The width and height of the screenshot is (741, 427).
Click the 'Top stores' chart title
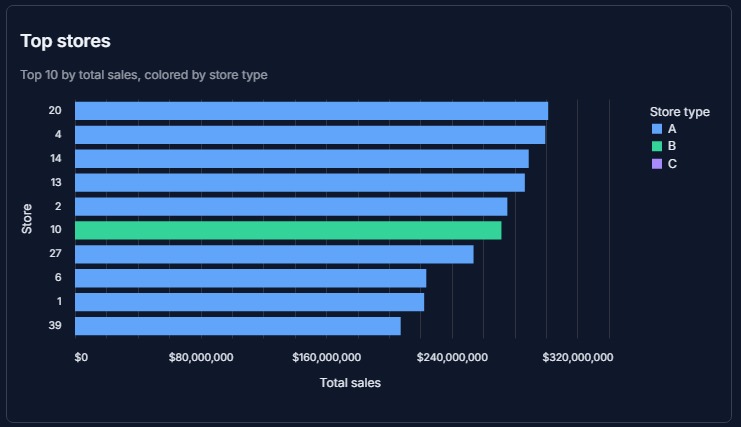[65, 41]
